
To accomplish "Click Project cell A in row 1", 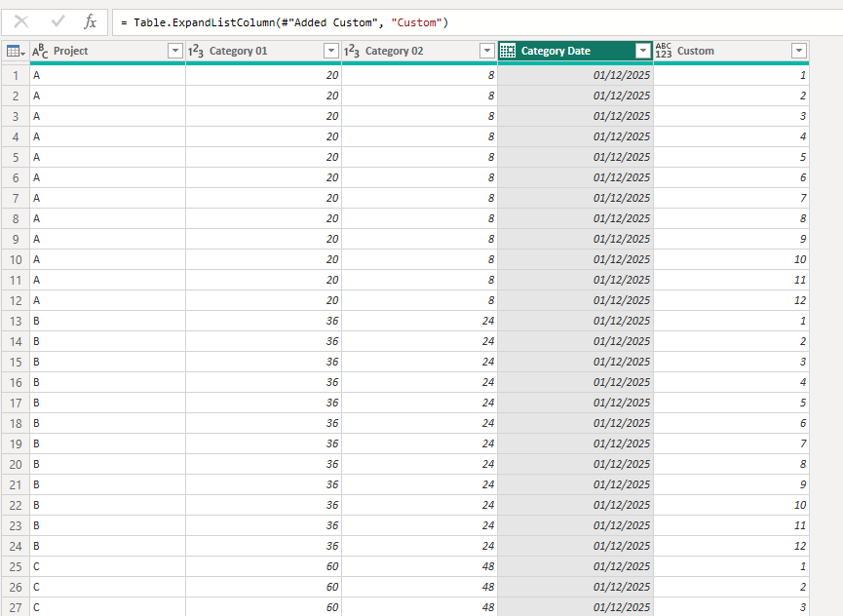I will coord(107,76).
